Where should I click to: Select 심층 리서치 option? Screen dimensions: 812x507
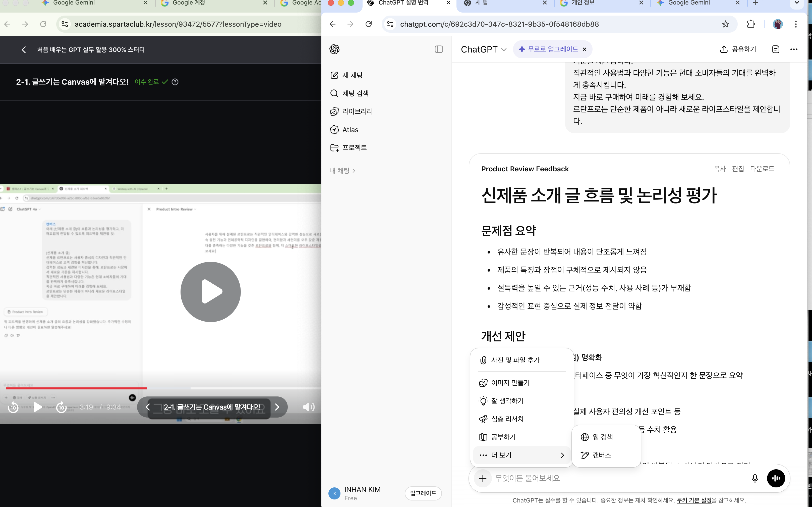click(521, 419)
